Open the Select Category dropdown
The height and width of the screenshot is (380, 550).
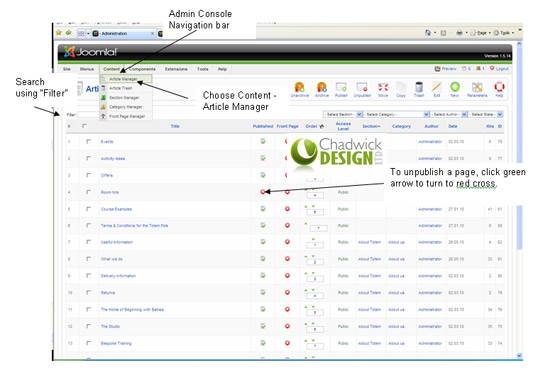tap(396, 114)
